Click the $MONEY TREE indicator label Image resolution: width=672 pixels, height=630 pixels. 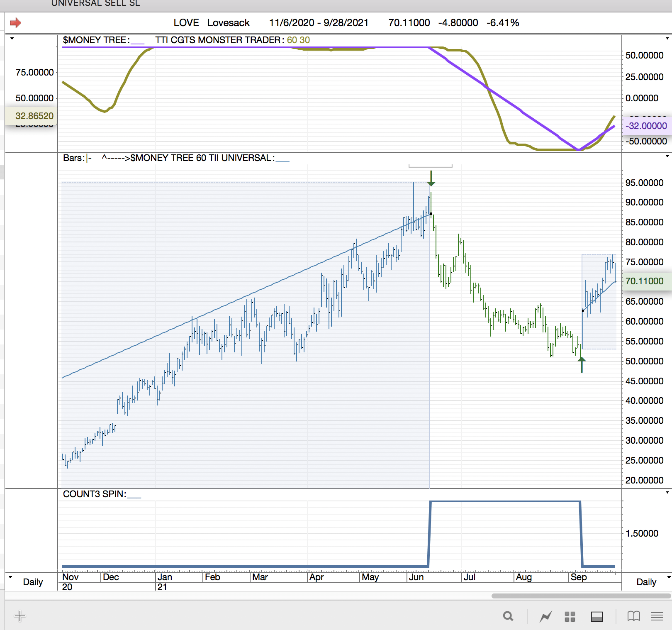[96, 40]
